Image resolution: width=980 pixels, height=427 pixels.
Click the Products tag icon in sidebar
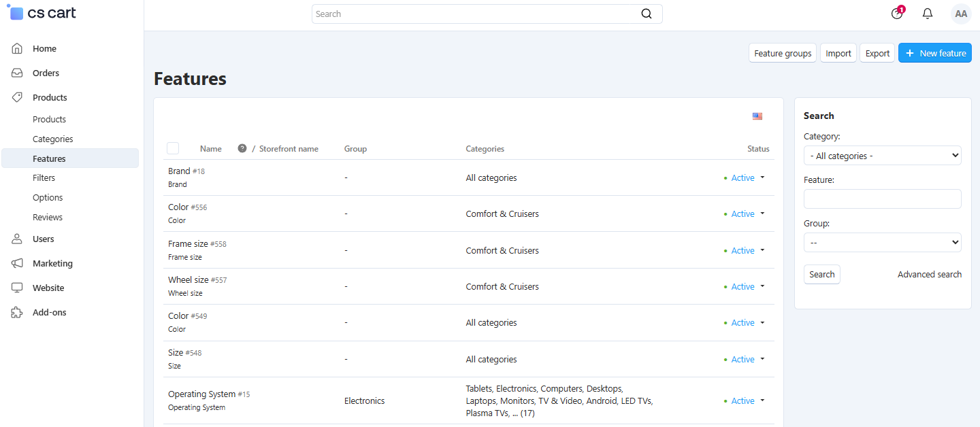pos(18,97)
